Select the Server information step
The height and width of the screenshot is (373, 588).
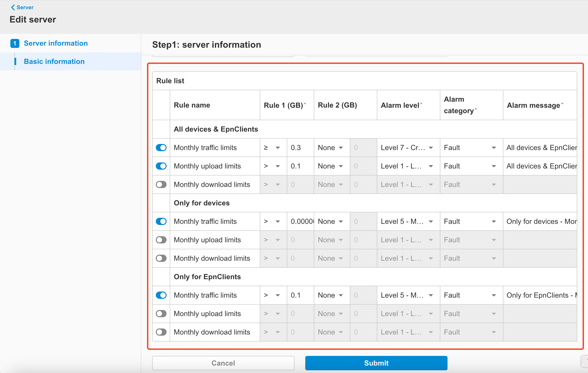[56, 43]
